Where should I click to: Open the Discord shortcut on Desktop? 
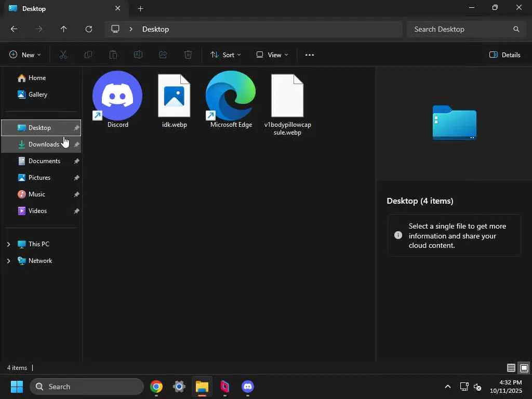pyautogui.click(x=117, y=99)
